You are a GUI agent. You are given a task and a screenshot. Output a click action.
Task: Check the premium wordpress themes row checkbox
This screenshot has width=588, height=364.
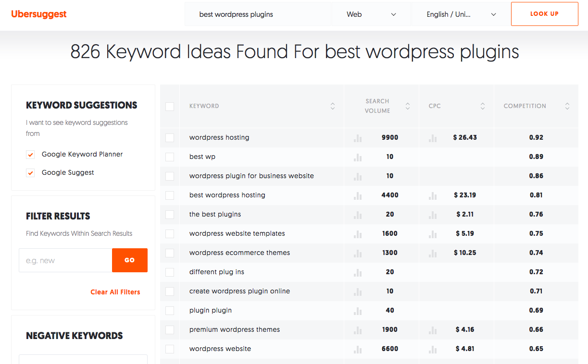[170, 330]
